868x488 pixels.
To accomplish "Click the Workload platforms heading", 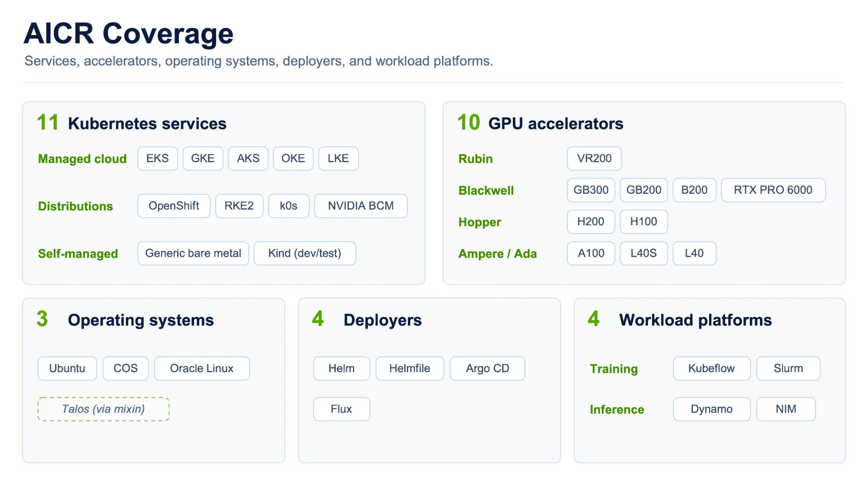I will coord(696,320).
